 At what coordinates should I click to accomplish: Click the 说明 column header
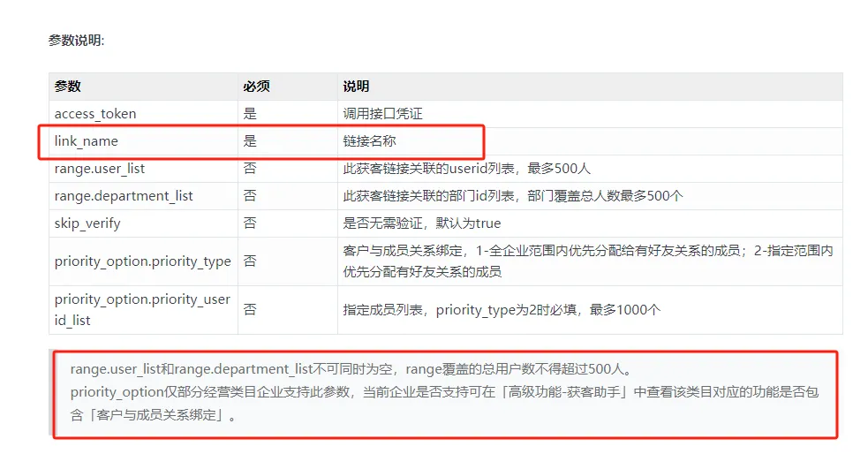[x=356, y=87]
